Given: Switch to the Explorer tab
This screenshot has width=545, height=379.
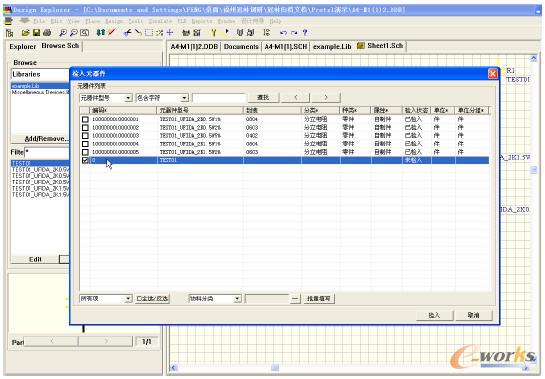Looking at the screenshot, I should [x=23, y=47].
